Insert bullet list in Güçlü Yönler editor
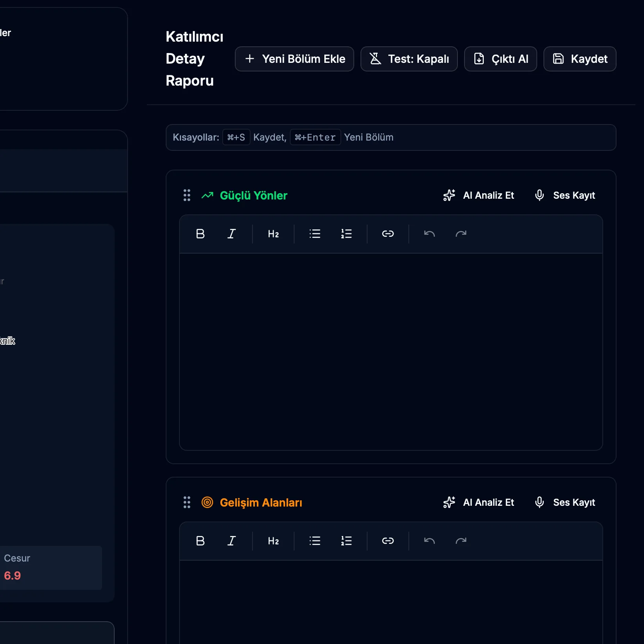 tap(315, 234)
